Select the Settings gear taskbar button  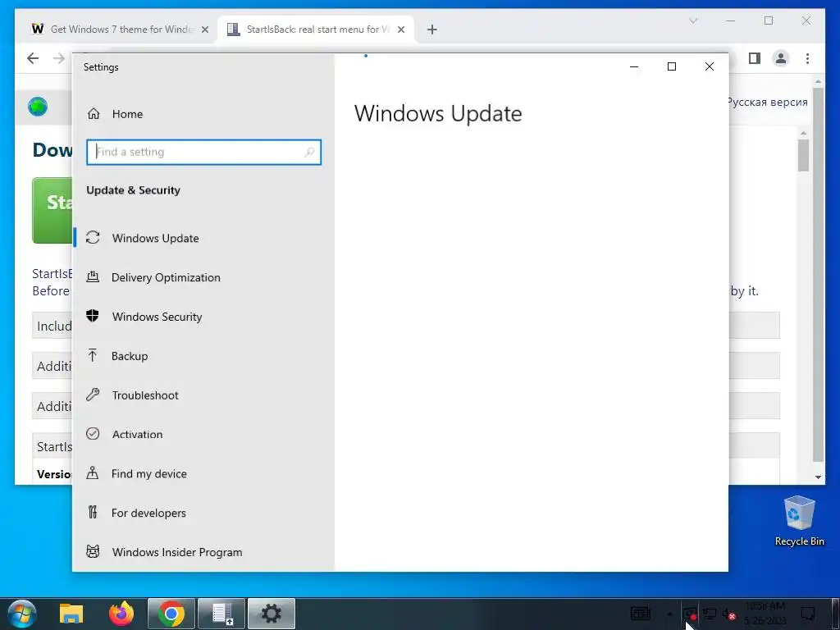271,614
